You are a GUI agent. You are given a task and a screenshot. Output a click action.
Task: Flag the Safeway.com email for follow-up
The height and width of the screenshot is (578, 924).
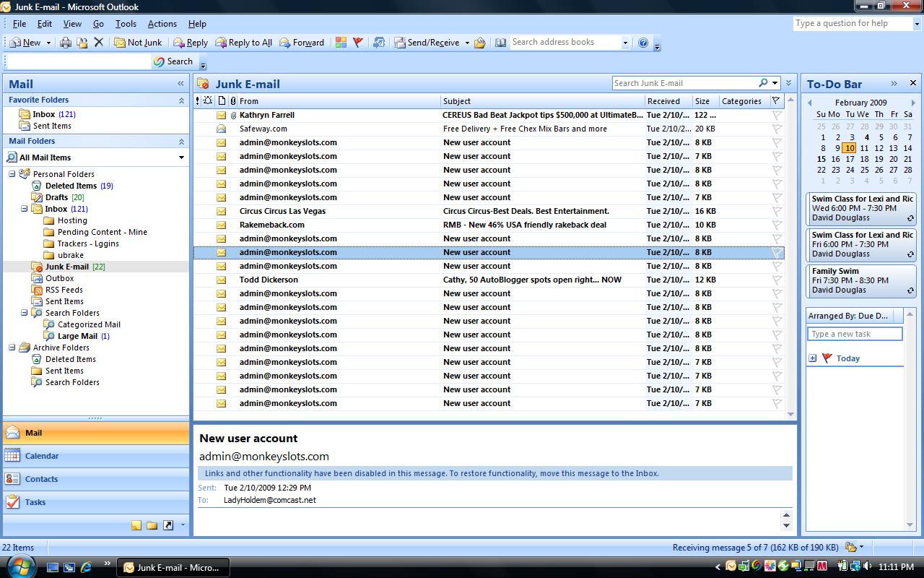coord(777,129)
